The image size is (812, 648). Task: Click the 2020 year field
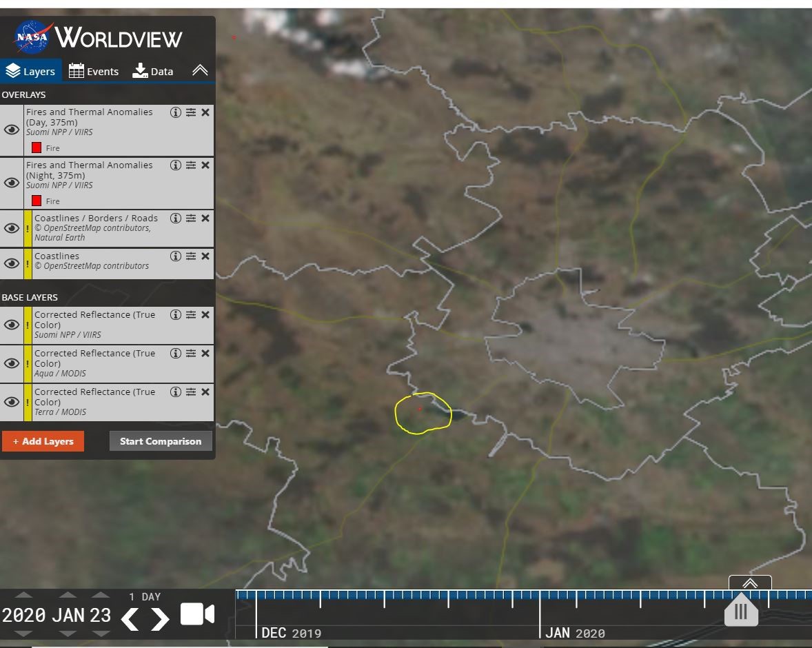click(24, 615)
